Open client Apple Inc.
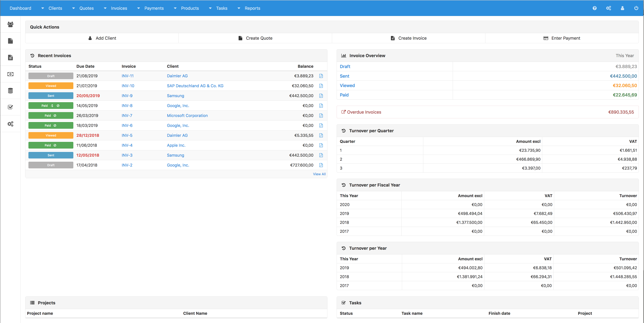This screenshot has height=323, width=644. tap(176, 145)
